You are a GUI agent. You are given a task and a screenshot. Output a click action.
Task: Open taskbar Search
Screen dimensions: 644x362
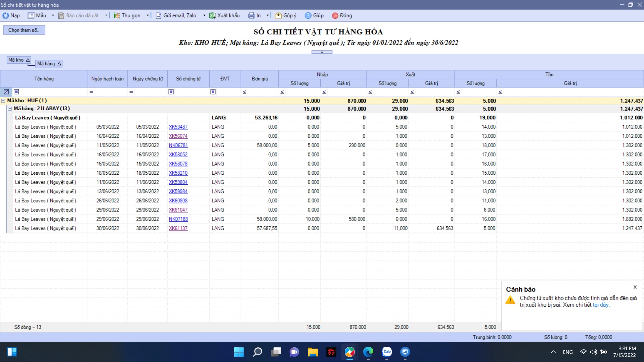pyautogui.click(x=257, y=352)
